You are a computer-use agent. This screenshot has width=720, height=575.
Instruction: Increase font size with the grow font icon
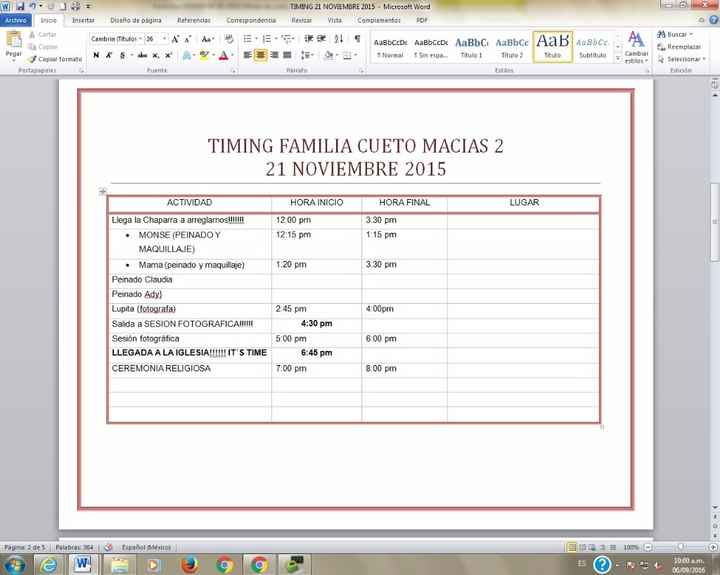coord(175,39)
